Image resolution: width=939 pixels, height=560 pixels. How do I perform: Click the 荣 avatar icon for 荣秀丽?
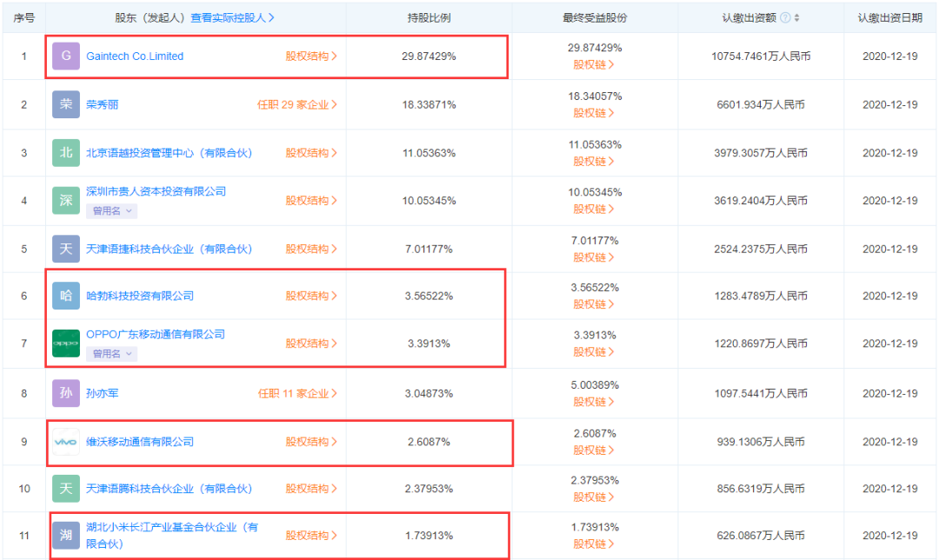[66, 105]
